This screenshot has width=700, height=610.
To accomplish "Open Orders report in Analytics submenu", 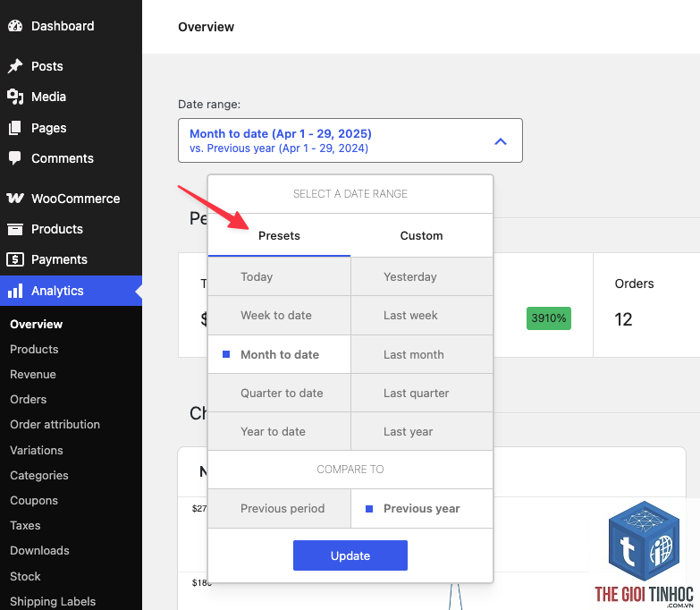I will click(28, 399).
